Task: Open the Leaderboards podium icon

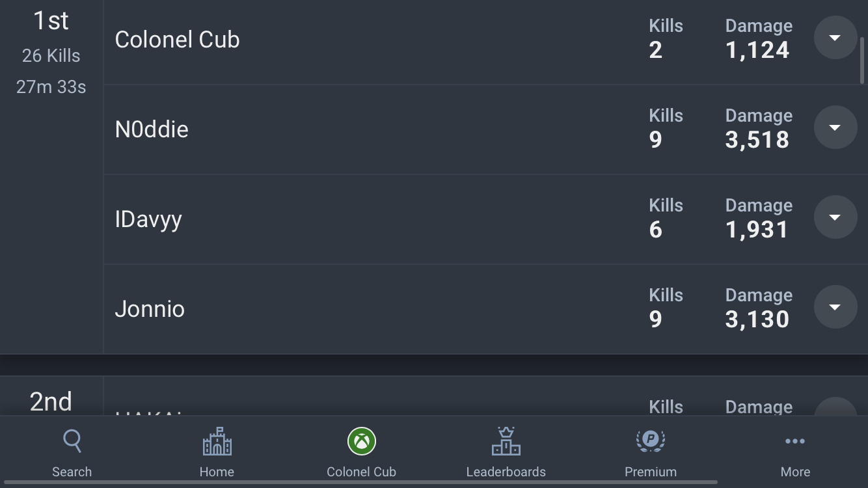Action: tap(506, 441)
